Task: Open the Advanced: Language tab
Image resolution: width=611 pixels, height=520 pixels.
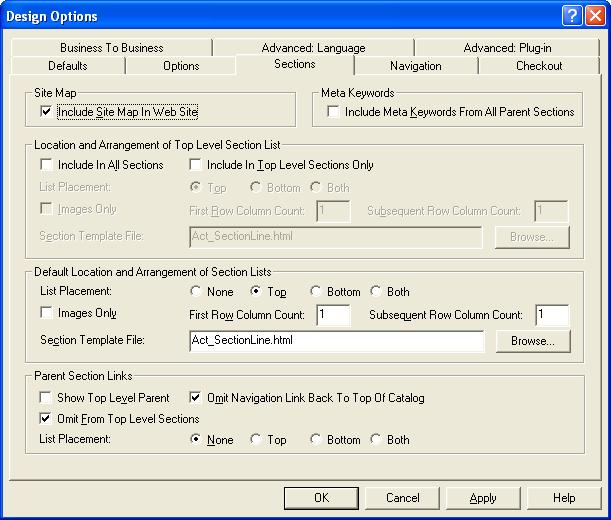Action: (313, 48)
